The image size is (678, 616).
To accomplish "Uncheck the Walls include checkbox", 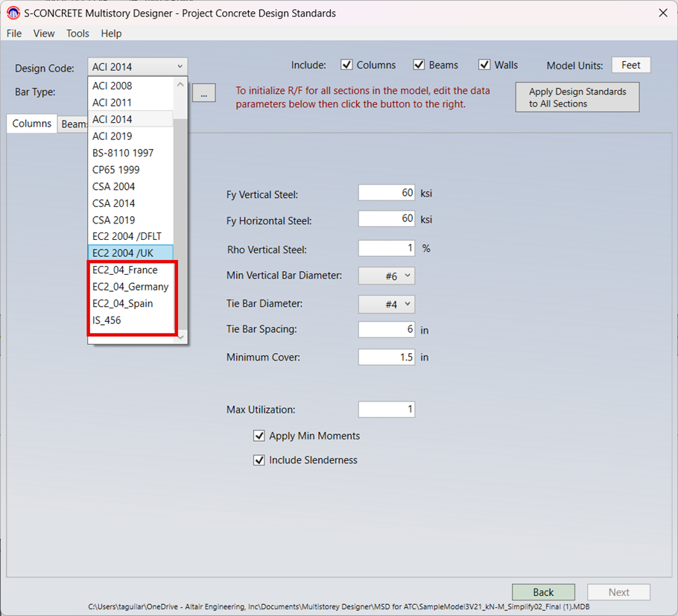I will tap(484, 65).
